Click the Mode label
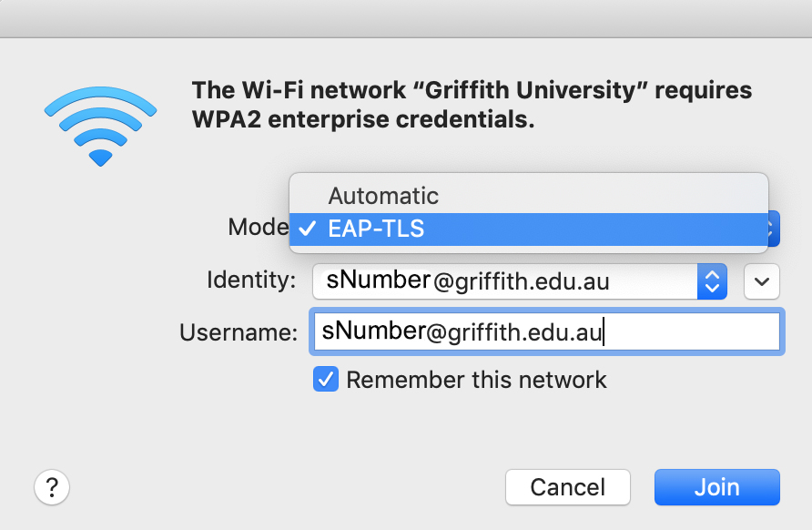This screenshot has width=812, height=530. [258, 227]
